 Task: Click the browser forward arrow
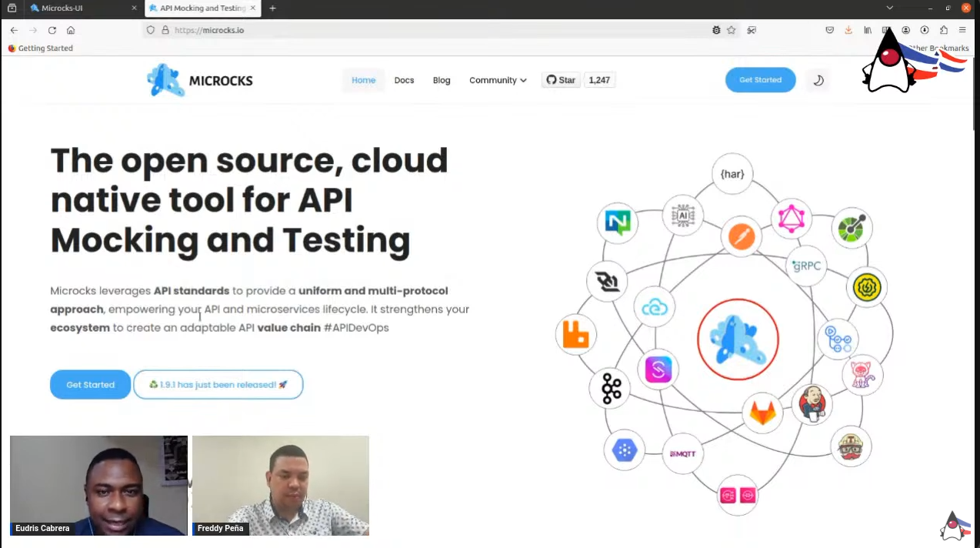33,30
